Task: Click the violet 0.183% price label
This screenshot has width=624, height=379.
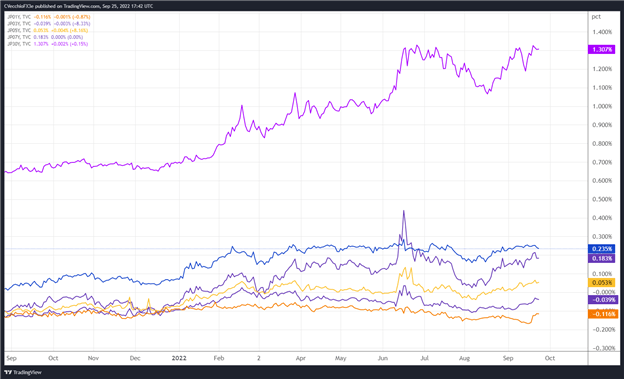Action: (x=603, y=259)
